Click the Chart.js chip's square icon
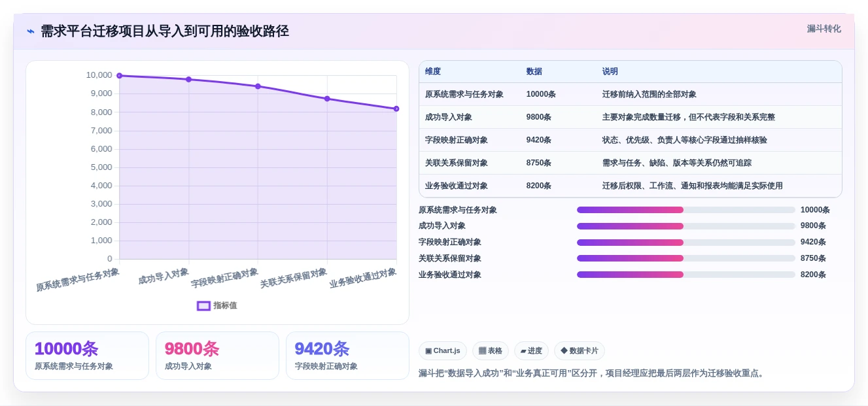The height and width of the screenshot is (406, 868). [428, 351]
